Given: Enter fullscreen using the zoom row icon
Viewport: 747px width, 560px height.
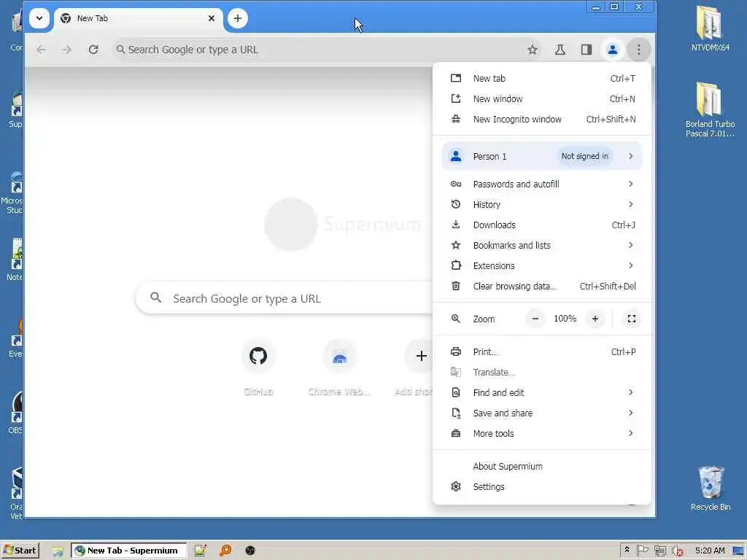Looking at the screenshot, I should coord(631,319).
